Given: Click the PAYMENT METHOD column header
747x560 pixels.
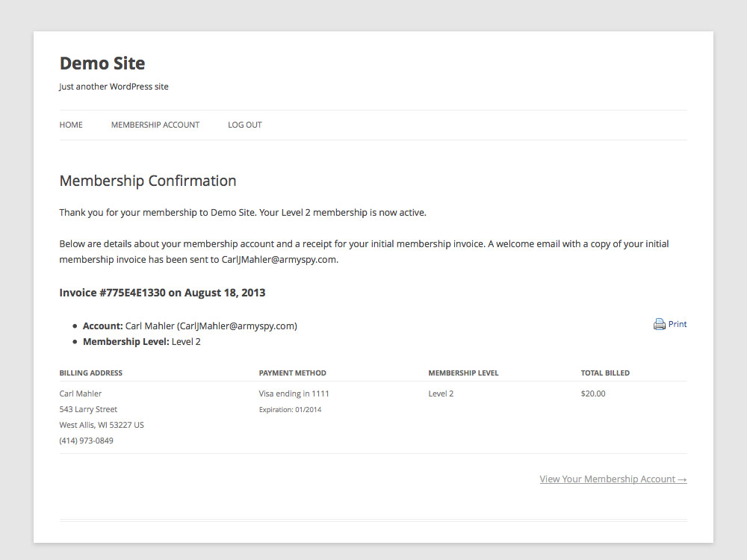Looking at the screenshot, I should pyautogui.click(x=292, y=373).
